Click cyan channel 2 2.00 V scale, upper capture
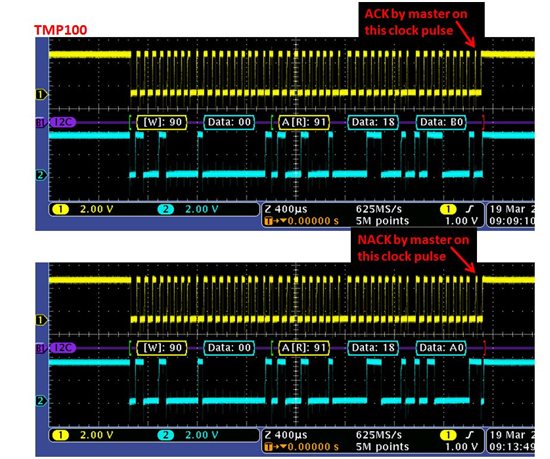 pos(202,209)
